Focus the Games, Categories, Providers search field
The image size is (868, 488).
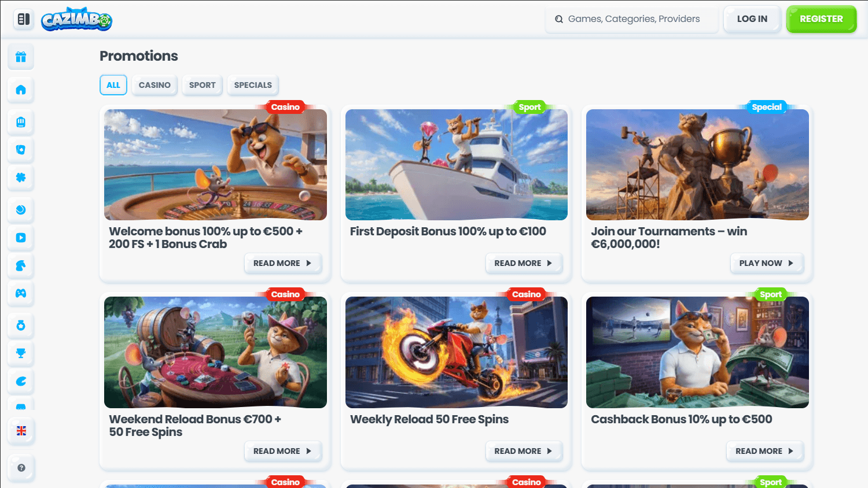coord(632,19)
